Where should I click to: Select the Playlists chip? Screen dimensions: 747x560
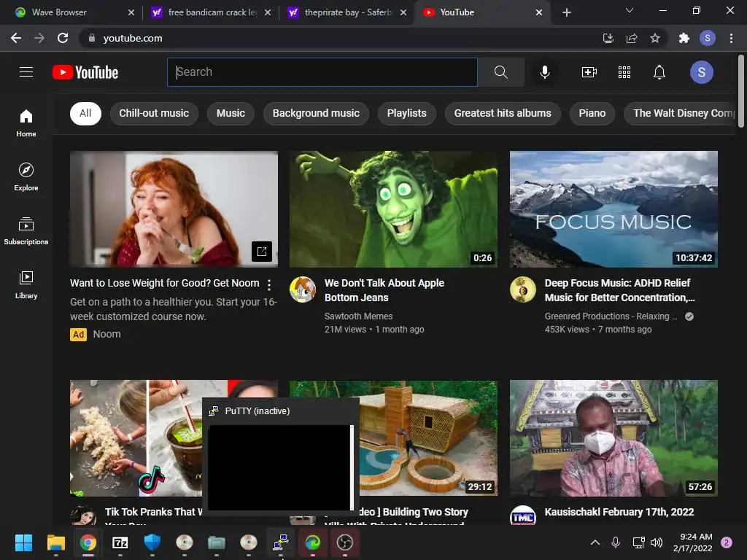coord(407,113)
